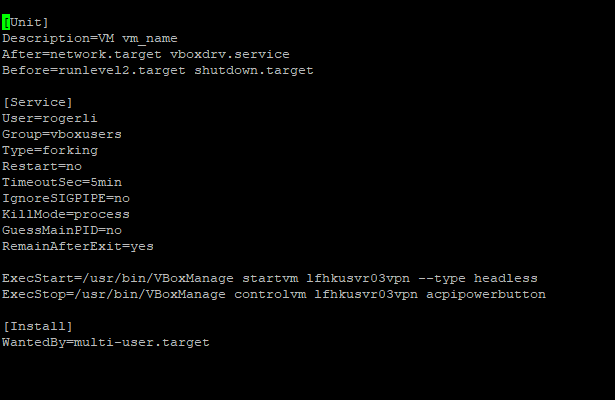The height and width of the screenshot is (400, 615).
Task: Click shutdown.target in the Before line
Action: pos(254,70)
